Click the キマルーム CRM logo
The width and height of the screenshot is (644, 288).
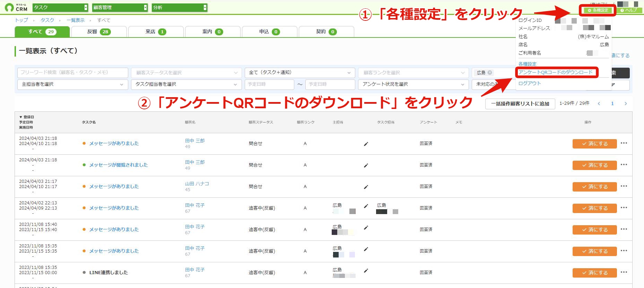coord(16,7)
